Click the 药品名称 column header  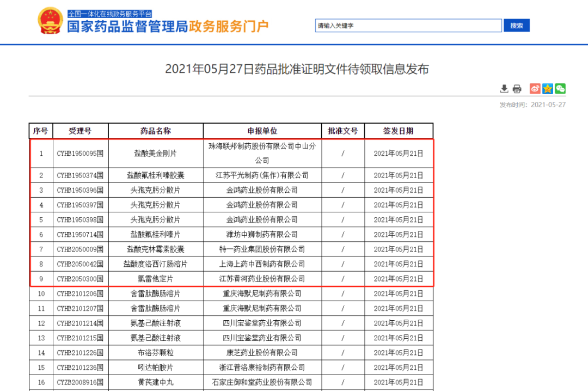pyautogui.click(x=155, y=131)
